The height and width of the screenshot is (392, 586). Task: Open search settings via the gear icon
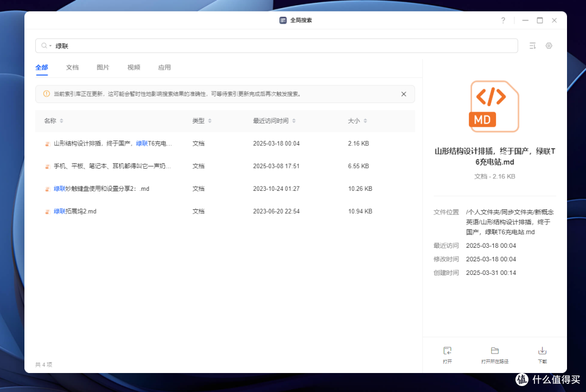(x=549, y=46)
